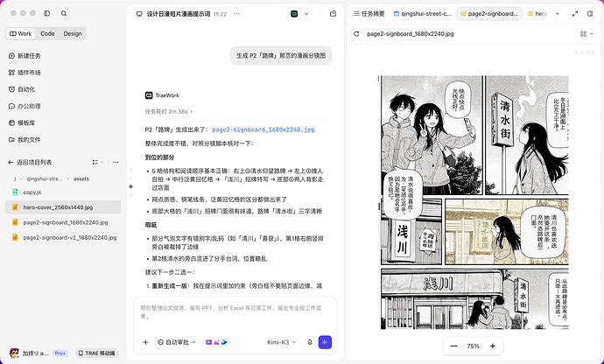Select page2-signboard_1680x2240.jpg in file list
Screen dimensions: 604x364
63,222
